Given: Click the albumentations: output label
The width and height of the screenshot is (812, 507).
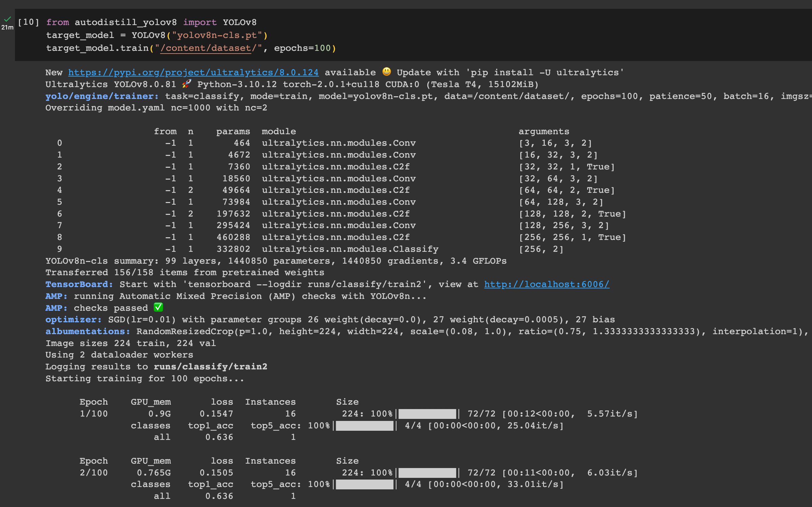Looking at the screenshot, I should pyautogui.click(x=88, y=331).
